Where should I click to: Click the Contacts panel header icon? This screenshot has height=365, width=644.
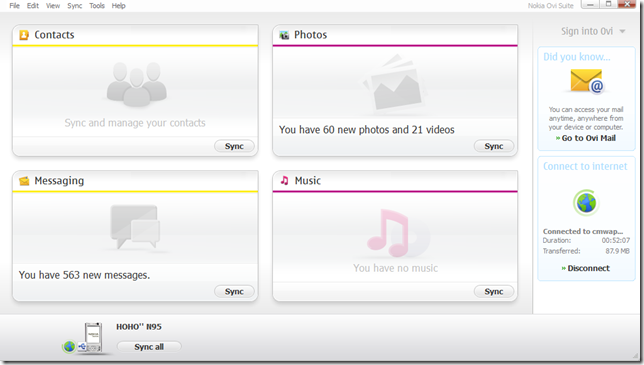tap(24, 35)
